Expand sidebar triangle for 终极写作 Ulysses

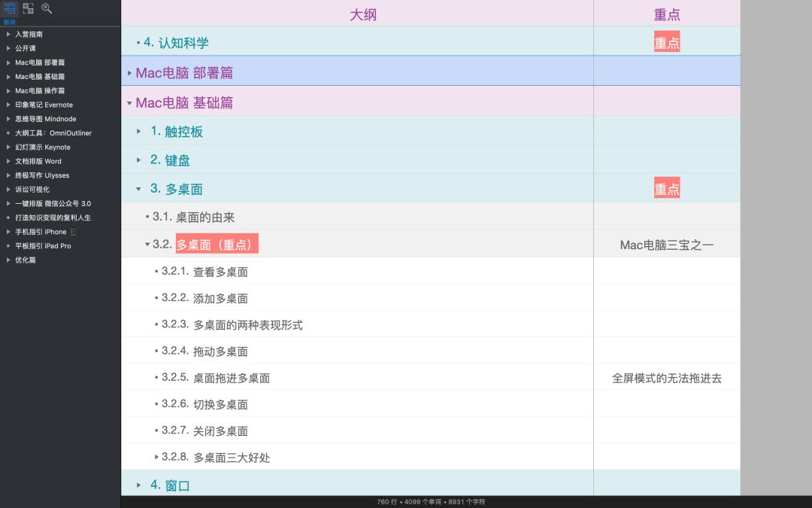[8, 175]
